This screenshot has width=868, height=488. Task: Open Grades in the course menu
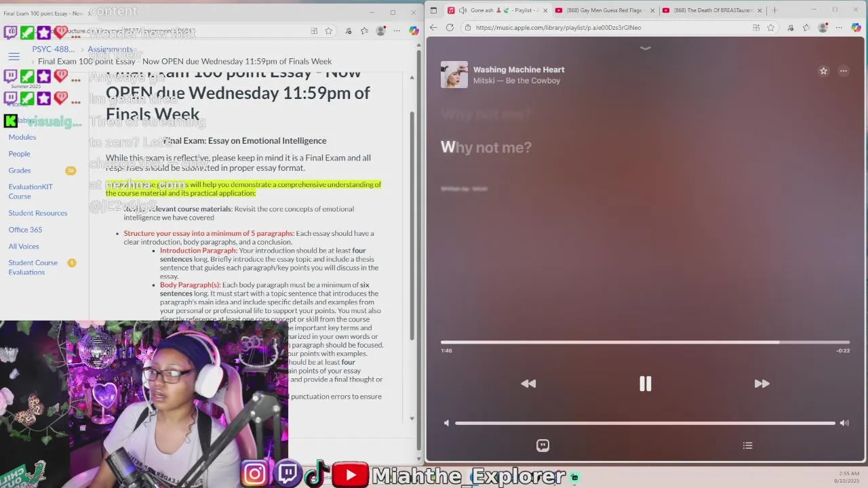point(20,171)
